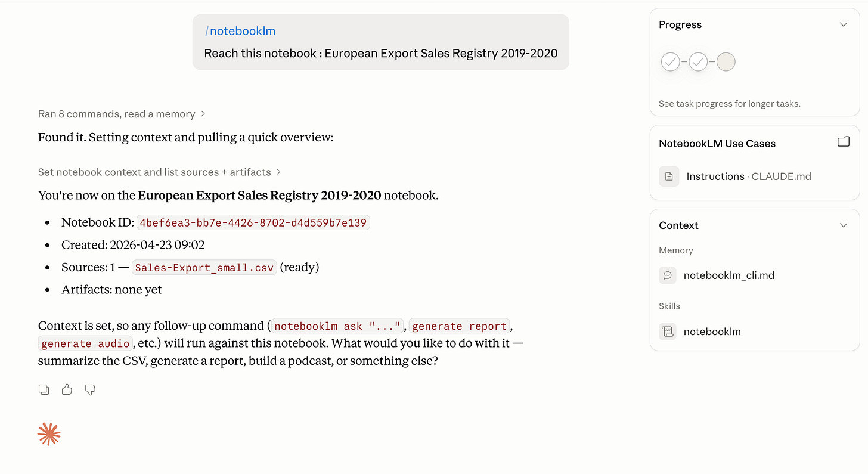Collapse the Context panel chevron
Screen dimensions: 868x474
pos(843,225)
